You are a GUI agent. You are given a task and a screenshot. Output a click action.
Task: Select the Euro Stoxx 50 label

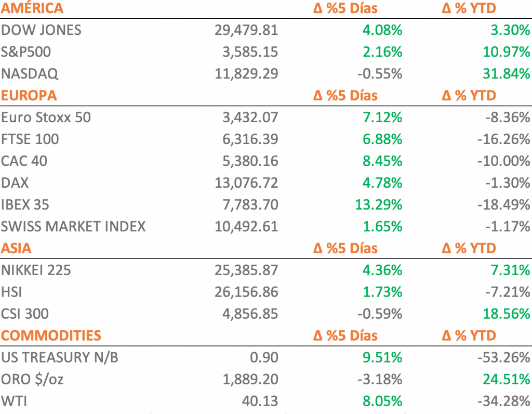click(x=46, y=118)
